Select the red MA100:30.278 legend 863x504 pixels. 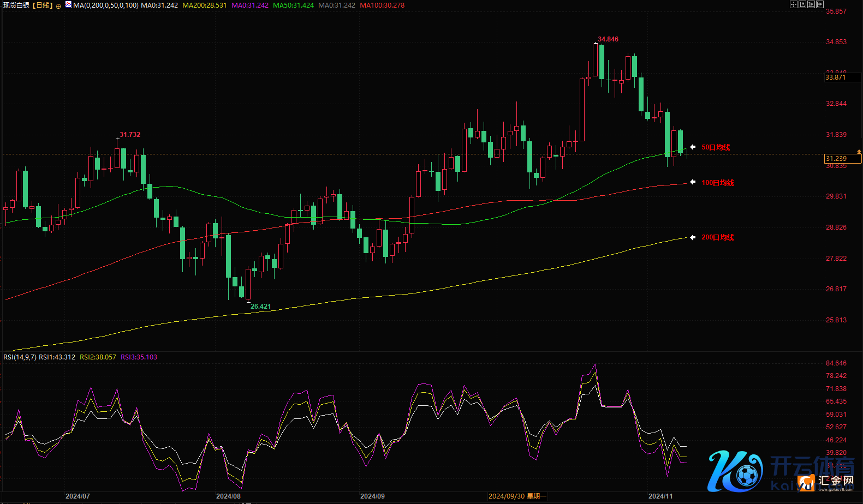point(382,5)
